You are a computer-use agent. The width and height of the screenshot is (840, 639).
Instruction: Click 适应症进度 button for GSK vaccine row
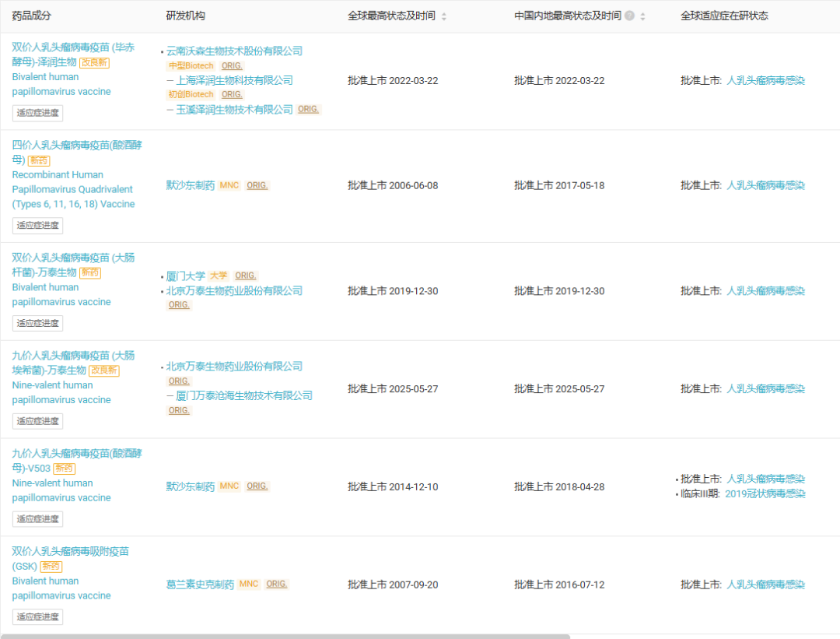pos(37,616)
